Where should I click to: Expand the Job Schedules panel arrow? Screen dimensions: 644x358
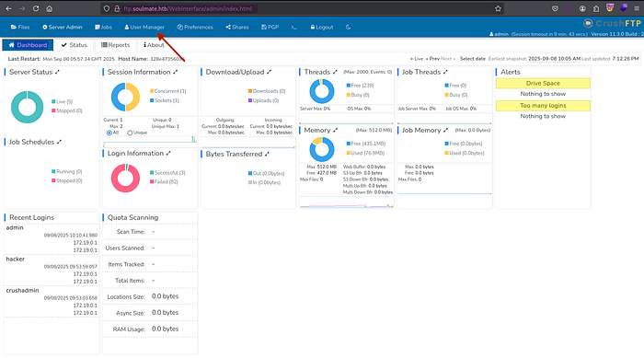[59, 142]
